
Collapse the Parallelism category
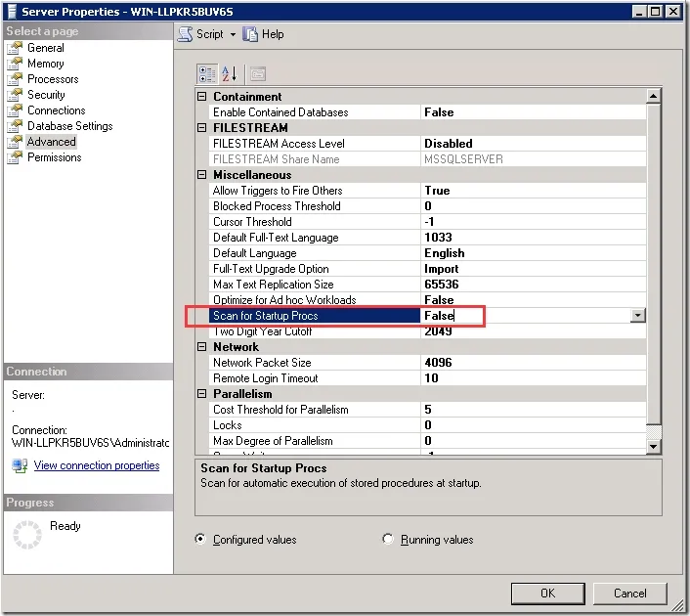coord(201,394)
